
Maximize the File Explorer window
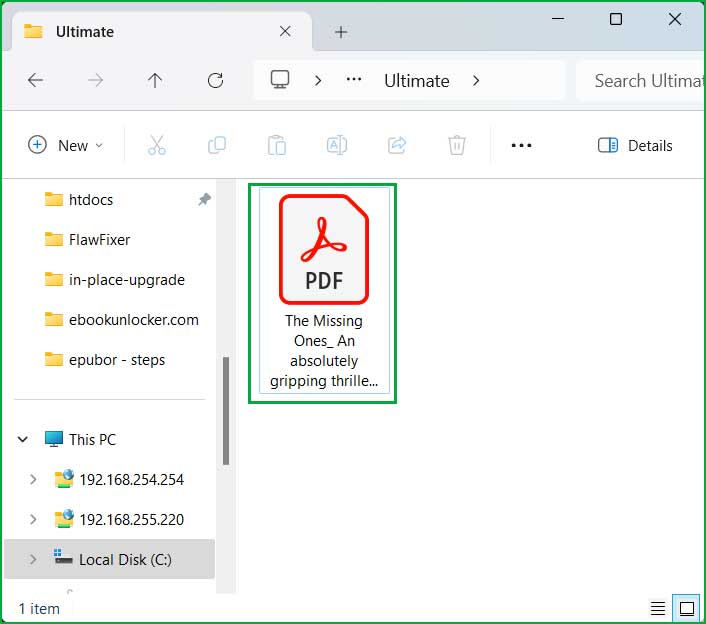click(x=615, y=19)
